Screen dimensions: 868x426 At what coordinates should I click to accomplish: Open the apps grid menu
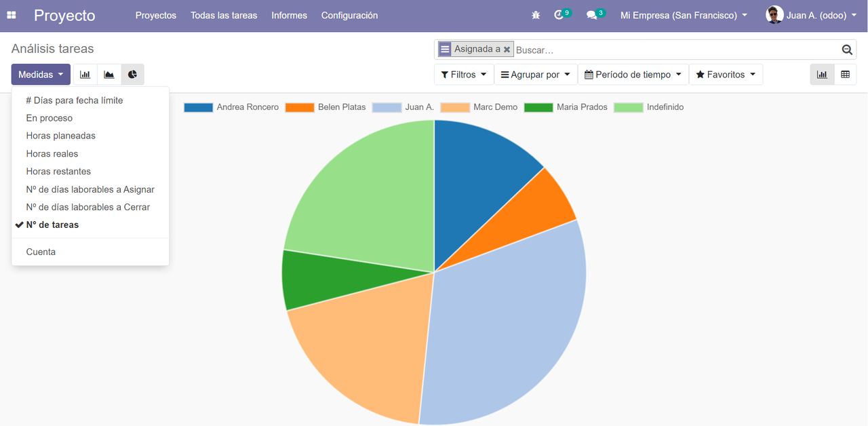point(11,15)
